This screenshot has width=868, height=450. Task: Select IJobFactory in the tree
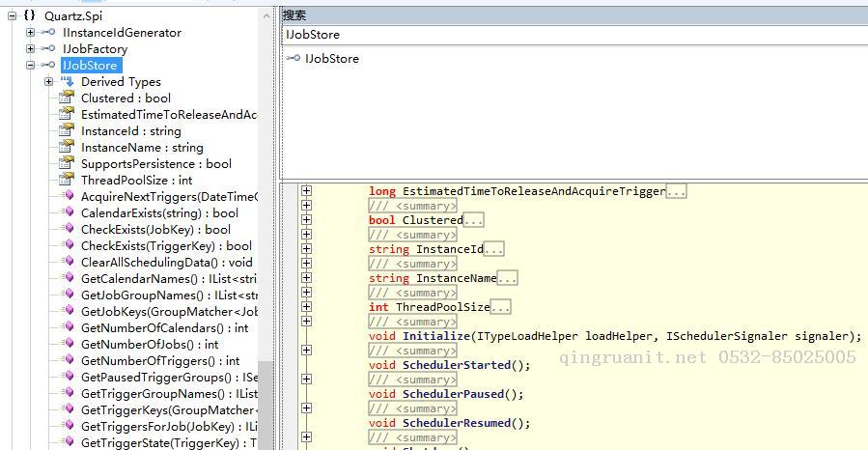coord(95,49)
